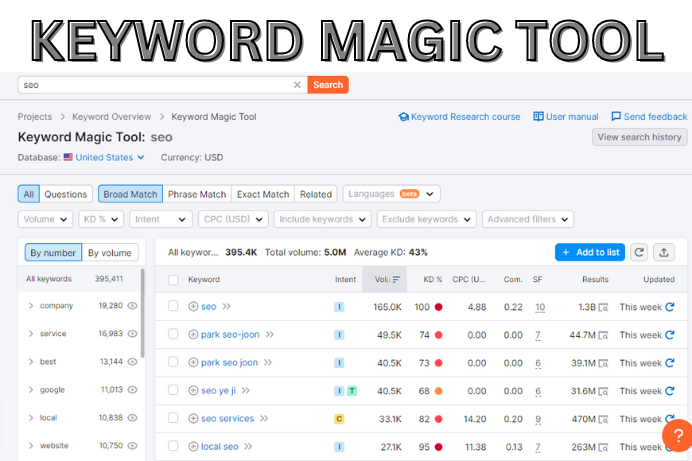692x461 pixels.
Task: Click the sort icon in Volume column
Action: [x=397, y=280]
